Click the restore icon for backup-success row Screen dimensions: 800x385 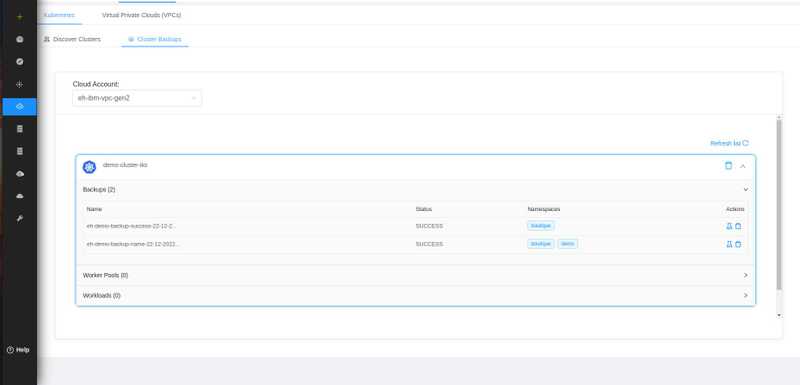coord(729,226)
